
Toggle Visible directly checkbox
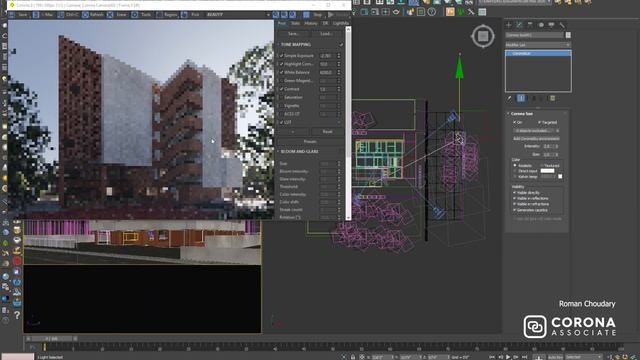(x=515, y=193)
